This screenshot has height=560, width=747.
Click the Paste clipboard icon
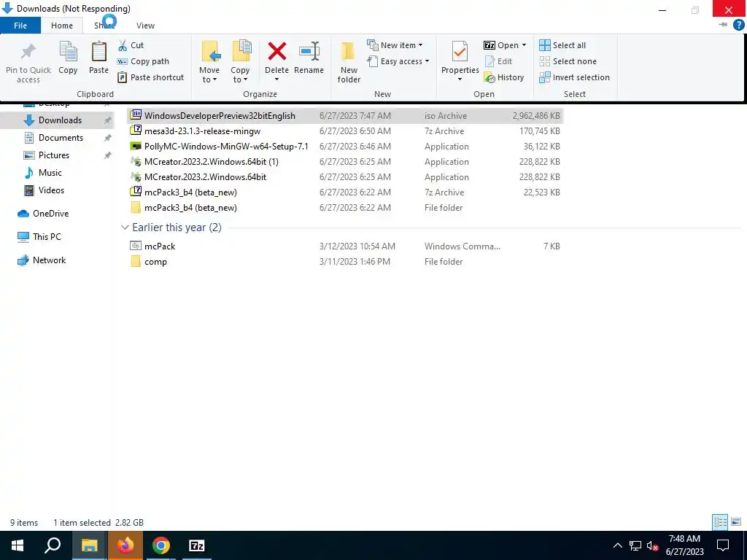pyautogui.click(x=98, y=58)
